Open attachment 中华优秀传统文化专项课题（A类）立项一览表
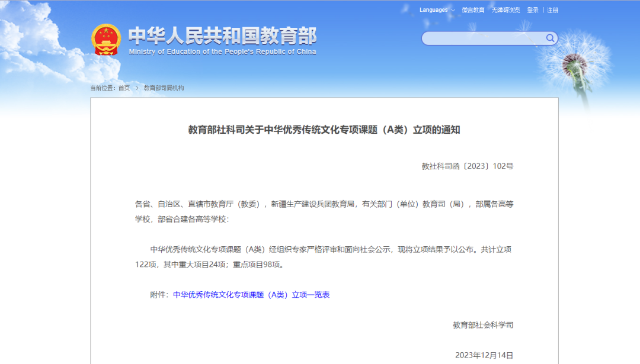The width and height of the screenshot is (640, 364). [x=251, y=294]
